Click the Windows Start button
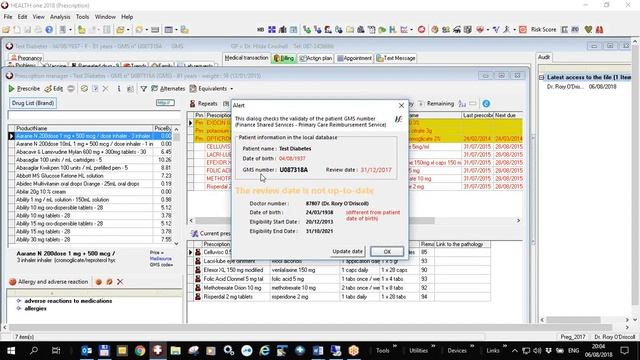The height and width of the screenshot is (360, 640). click(x=11, y=350)
